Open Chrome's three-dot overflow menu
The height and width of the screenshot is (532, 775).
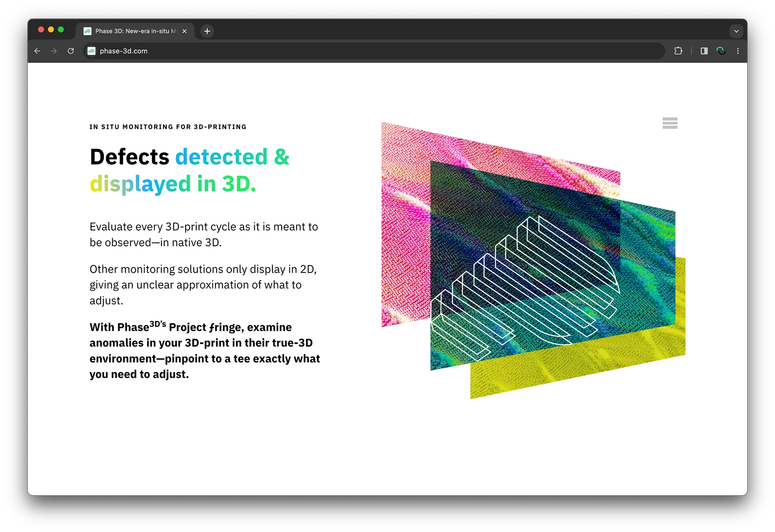click(738, 51)
